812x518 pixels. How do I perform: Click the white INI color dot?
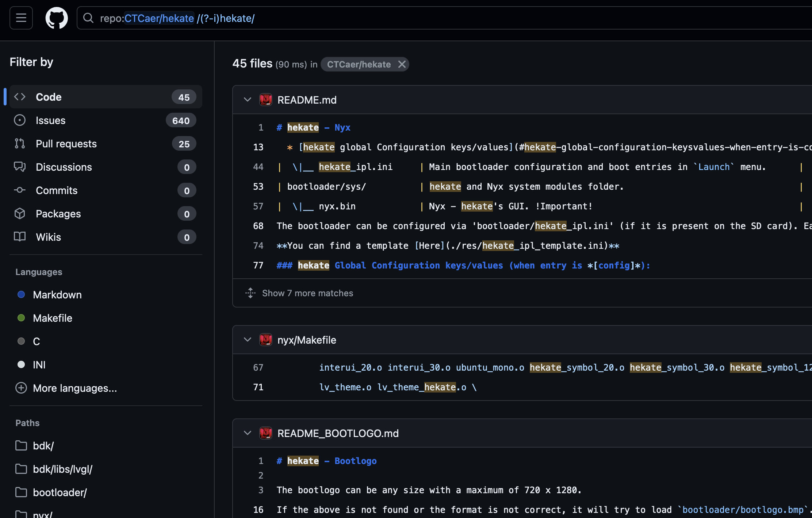(21, 364)
